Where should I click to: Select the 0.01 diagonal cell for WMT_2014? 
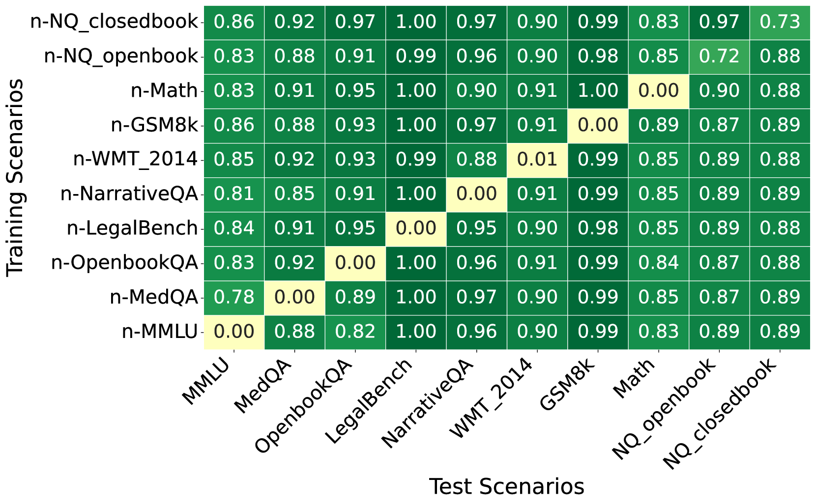point(537,160)
